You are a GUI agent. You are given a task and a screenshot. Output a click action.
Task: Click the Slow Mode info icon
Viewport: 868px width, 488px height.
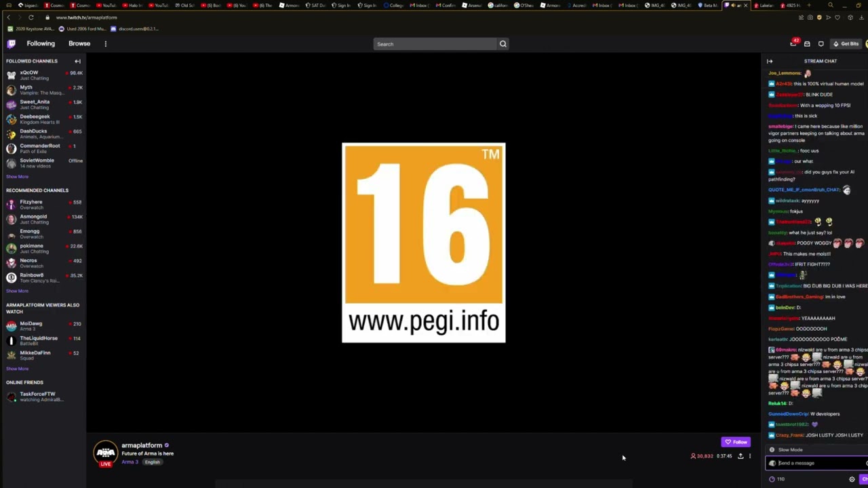point(772,450)
